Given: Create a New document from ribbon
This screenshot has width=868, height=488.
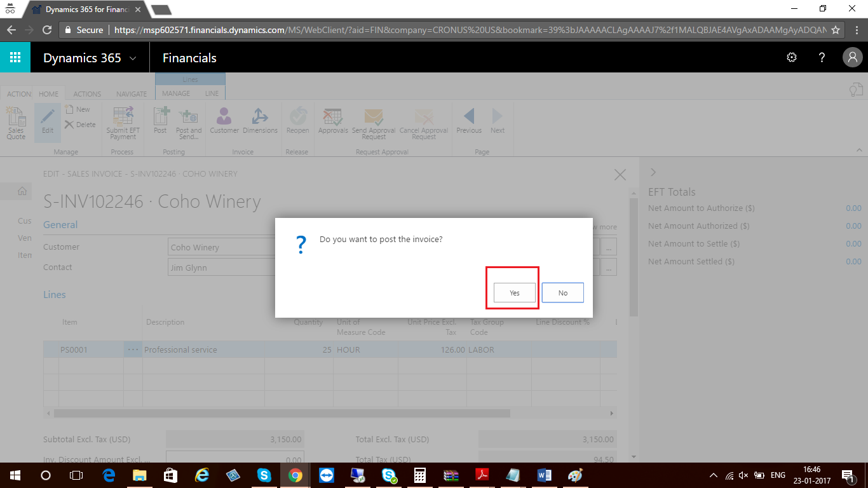Looking at the screenshot, I should tap(78, 109).
